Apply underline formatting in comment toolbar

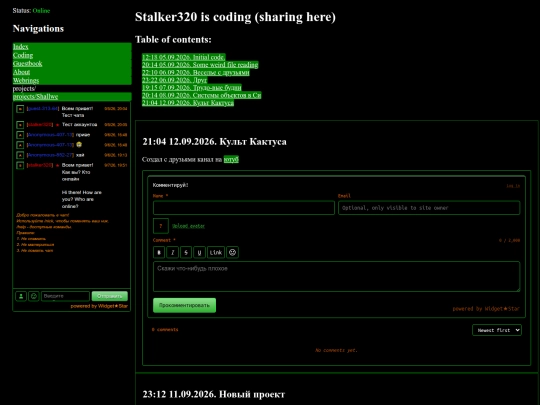point(199,252)
